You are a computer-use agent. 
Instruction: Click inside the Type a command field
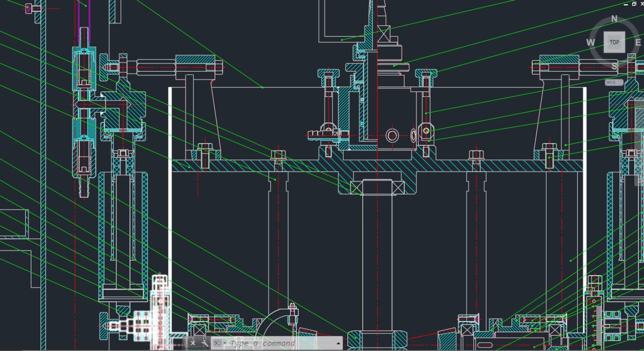(267, 343)
